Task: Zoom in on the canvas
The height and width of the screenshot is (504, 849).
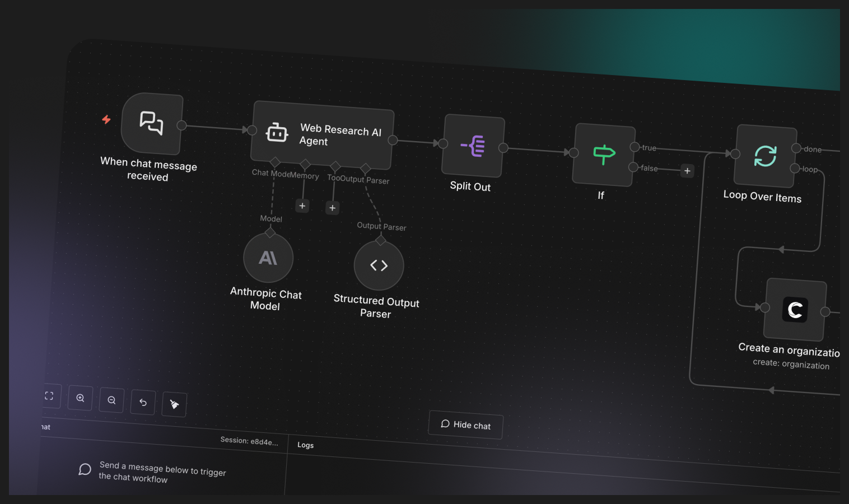Action: click(x=81, y=398)
